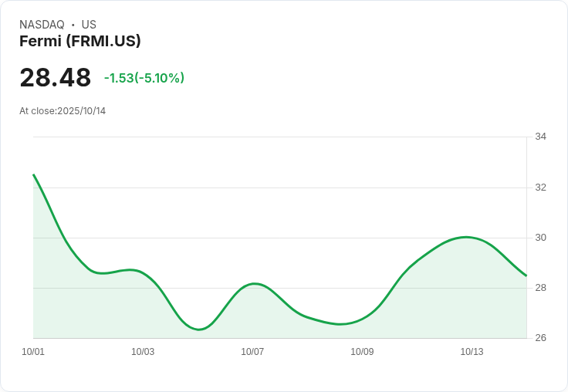Click the chart line's starting point at 10/01
The width and height of the screenshot is (568, 392).
point(34,175)
